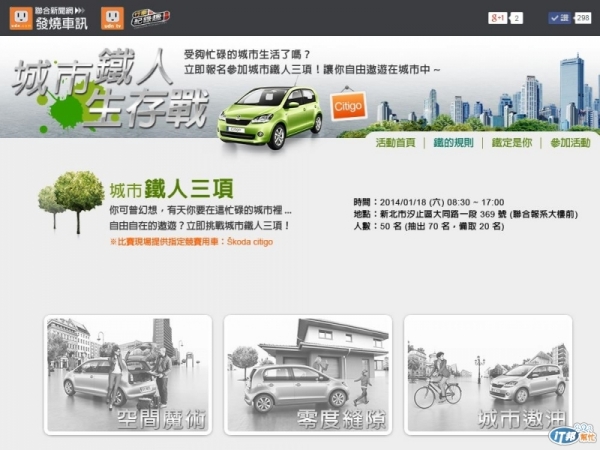Click the udn.com orange logo icon
The image size is (600, 450).
tap(21, 18)
